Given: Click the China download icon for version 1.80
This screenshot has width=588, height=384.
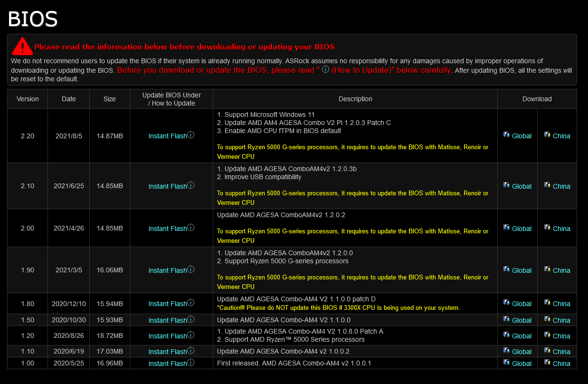Looking at the screenshot, I should point(548,303).
